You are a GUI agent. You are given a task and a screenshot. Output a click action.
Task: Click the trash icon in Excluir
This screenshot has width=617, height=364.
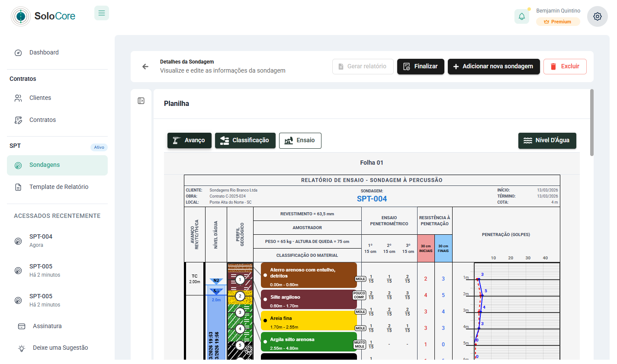(553, 67)
